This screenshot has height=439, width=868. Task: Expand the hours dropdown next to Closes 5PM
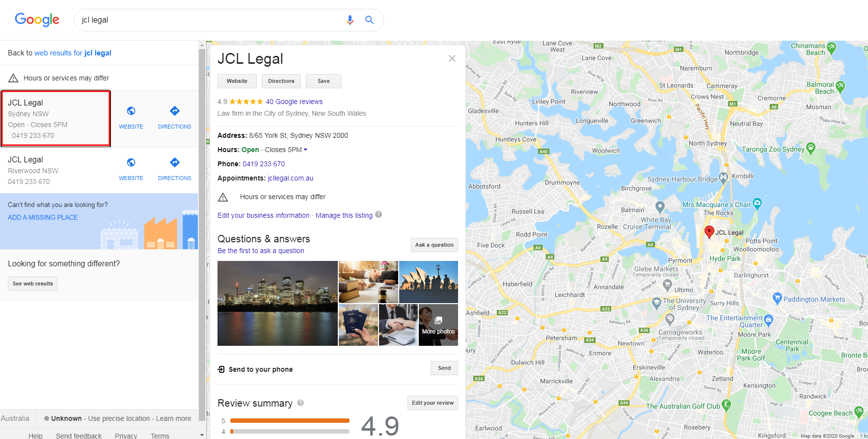tap(305, 150)
